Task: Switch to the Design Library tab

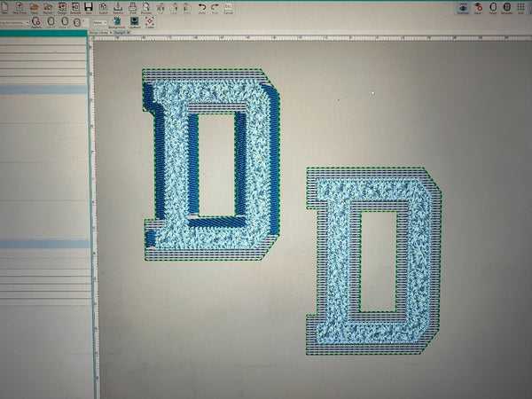Action: (100, 33)
